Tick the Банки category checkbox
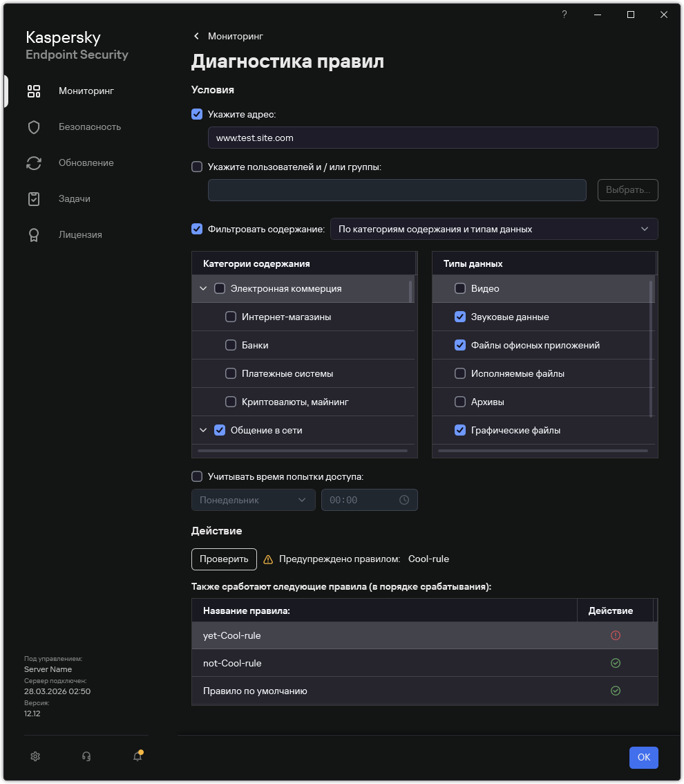This screenshot has width=684, height=784. [x=231, y=346]
